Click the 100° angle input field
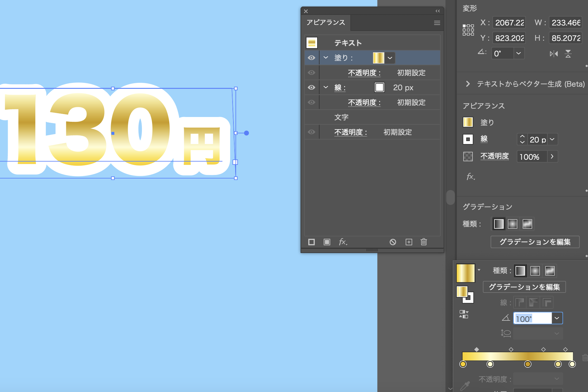The width and height of the screenshot is (588, 392). click(x=532, y=318)
